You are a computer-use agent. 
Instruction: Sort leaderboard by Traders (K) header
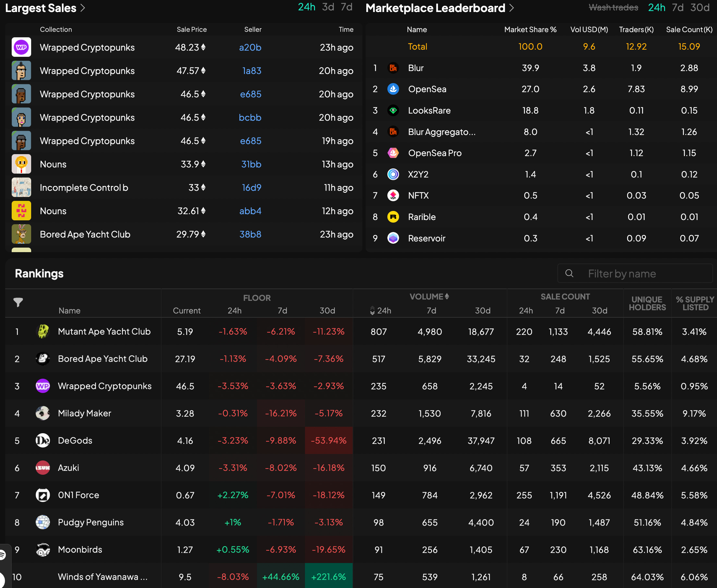coord(636,30)
